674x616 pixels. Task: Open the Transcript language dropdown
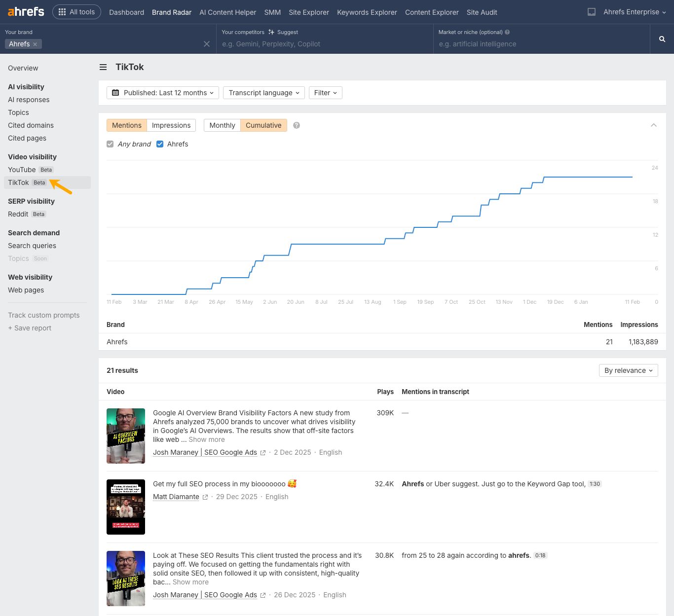pyautogui.click(x=263, y=93)
